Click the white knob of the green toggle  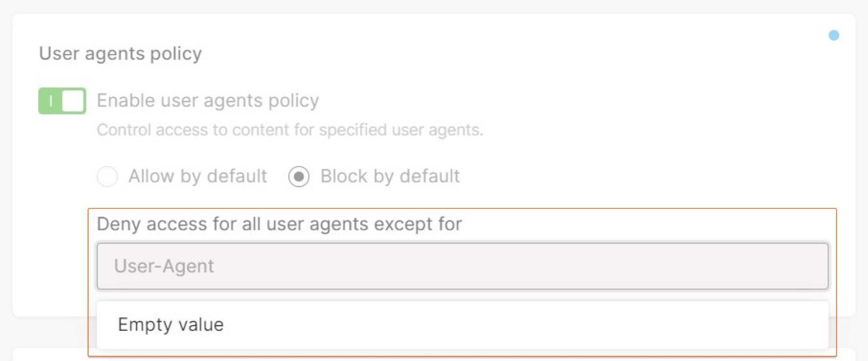point(72,101)
